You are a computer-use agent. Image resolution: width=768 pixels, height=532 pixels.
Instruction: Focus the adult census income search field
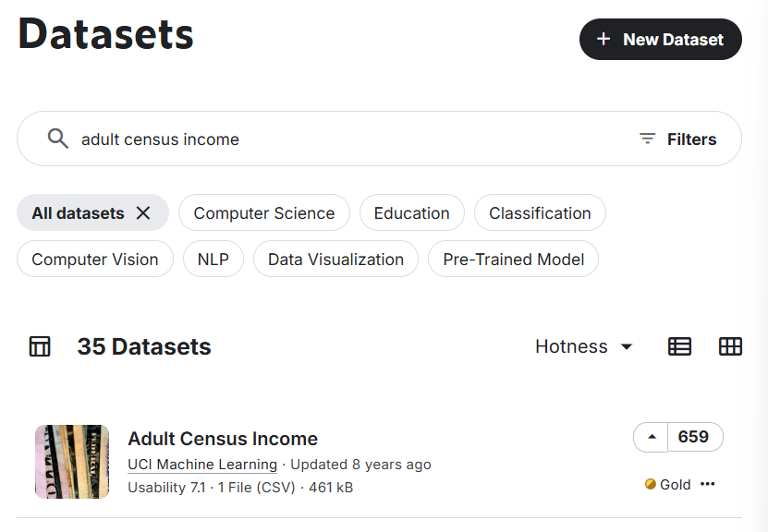(351, 139)
